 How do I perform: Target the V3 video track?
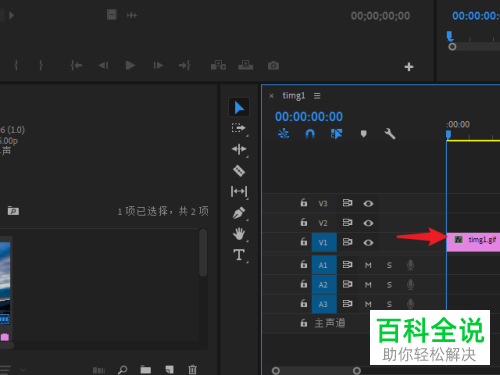click(x=323, y=203)
